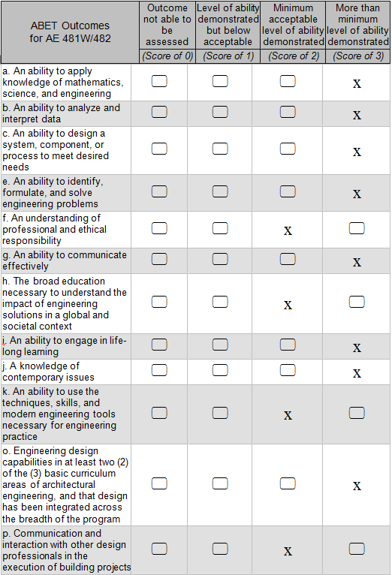Check Score 1 box for engineering design capabilities
The image size is (392, 575).
(220, 483)
